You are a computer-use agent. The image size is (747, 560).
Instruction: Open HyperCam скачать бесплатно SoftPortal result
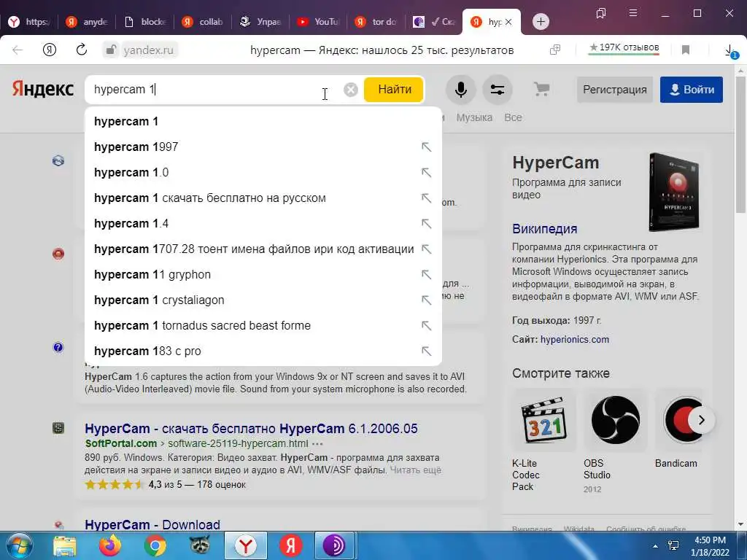251,429
